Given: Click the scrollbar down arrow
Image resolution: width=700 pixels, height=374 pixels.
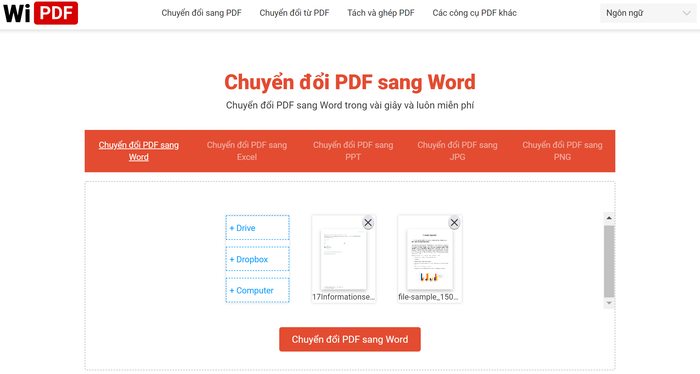Looking at the screenshot, I should pos(609,303).
